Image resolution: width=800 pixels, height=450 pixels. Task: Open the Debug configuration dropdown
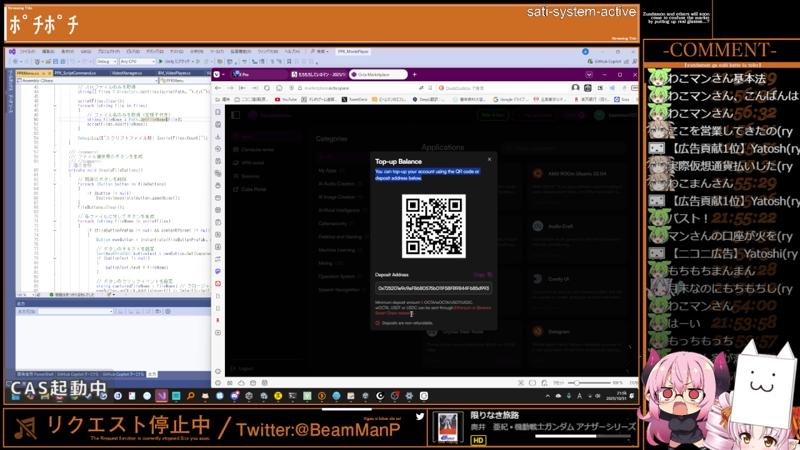108,62
